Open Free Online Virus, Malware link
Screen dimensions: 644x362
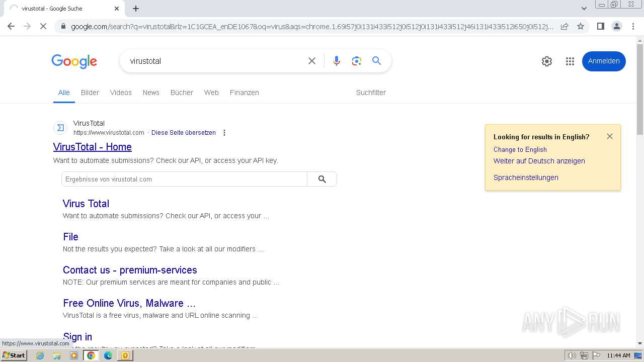point(129,303)
